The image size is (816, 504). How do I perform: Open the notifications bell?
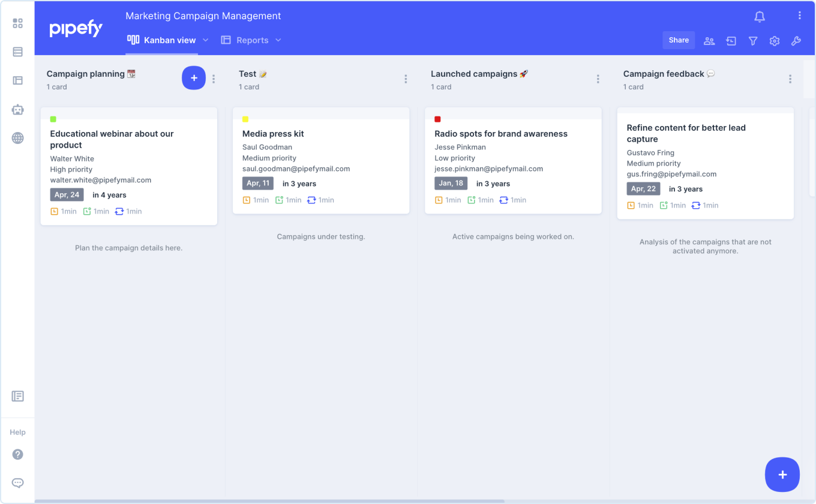click(759, 16)
